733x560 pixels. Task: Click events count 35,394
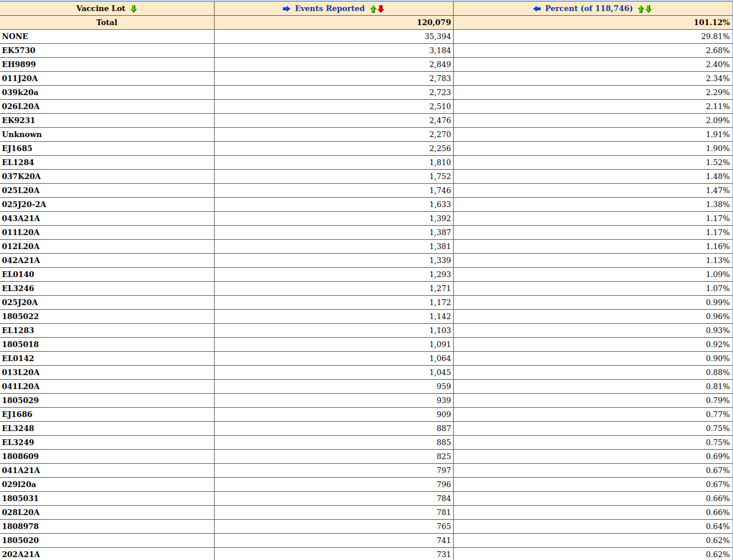click(437, 36)
